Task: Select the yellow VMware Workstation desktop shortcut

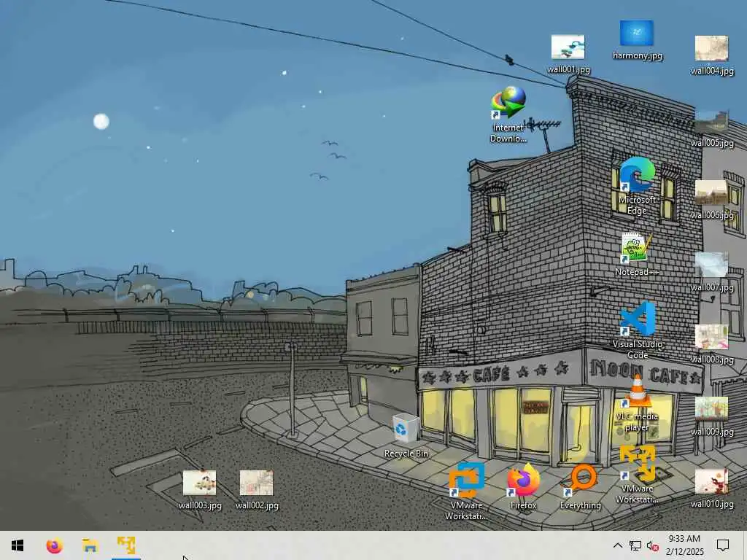Action: pyautogui.click(x=637, y=474)
